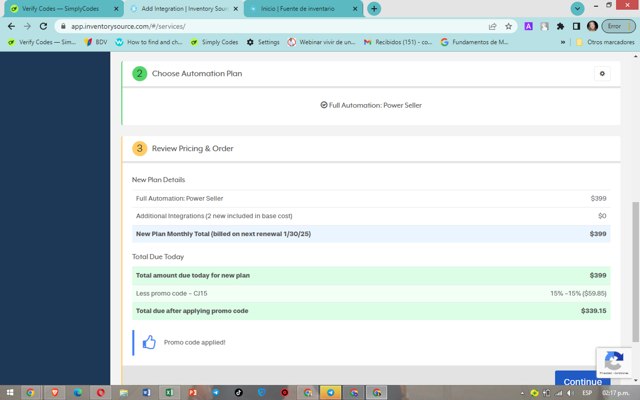Open the tab search dropdown
640x400 pixels.
coord(577,9)
